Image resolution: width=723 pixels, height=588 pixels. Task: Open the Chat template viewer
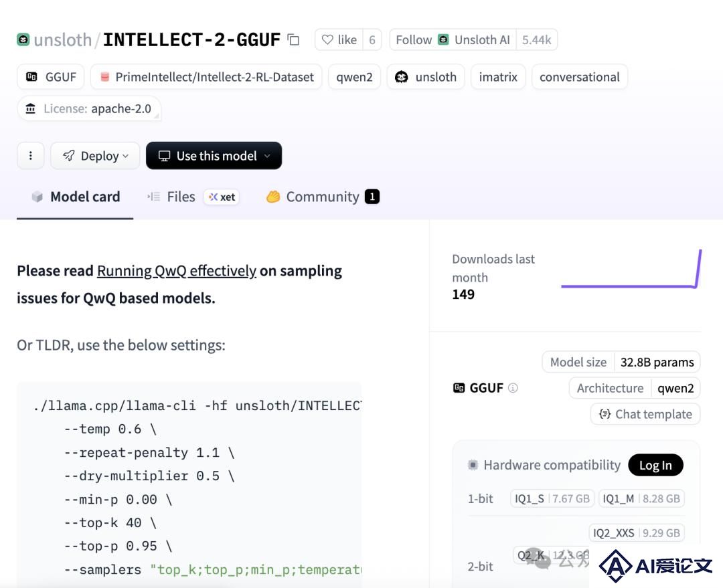click(x=645, y=414)
